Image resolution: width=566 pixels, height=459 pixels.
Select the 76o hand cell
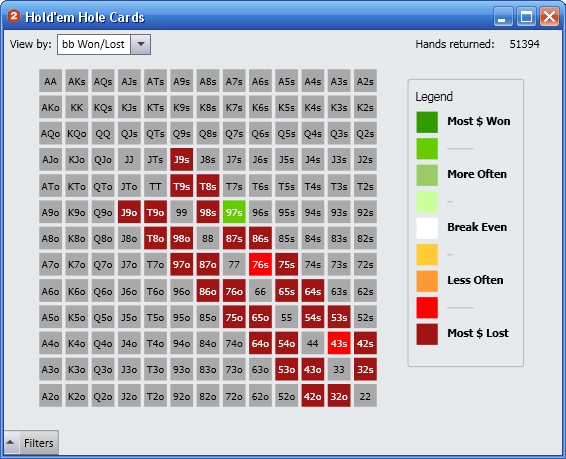[234, 291]
